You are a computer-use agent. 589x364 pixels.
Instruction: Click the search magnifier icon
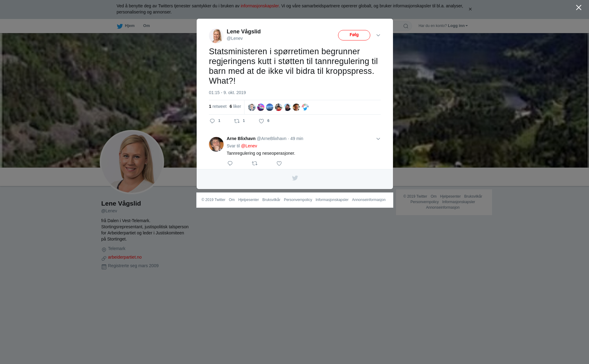click(x=406, y=26)
